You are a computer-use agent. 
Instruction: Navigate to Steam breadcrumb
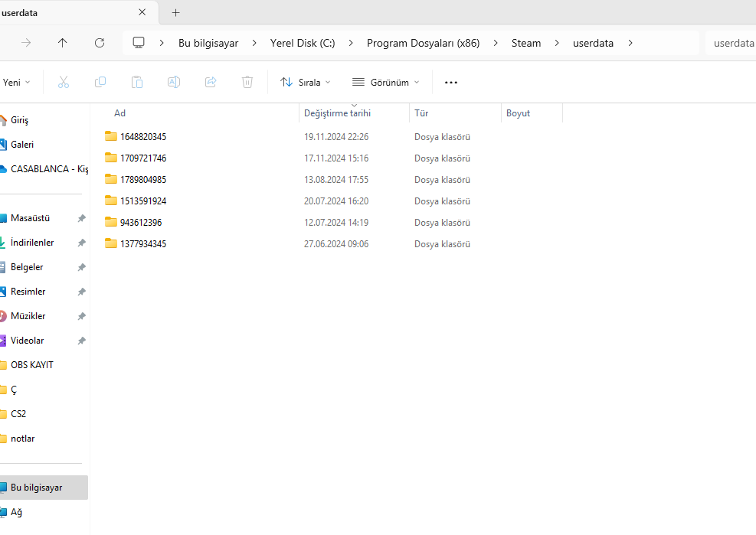(x=526, y=43)
